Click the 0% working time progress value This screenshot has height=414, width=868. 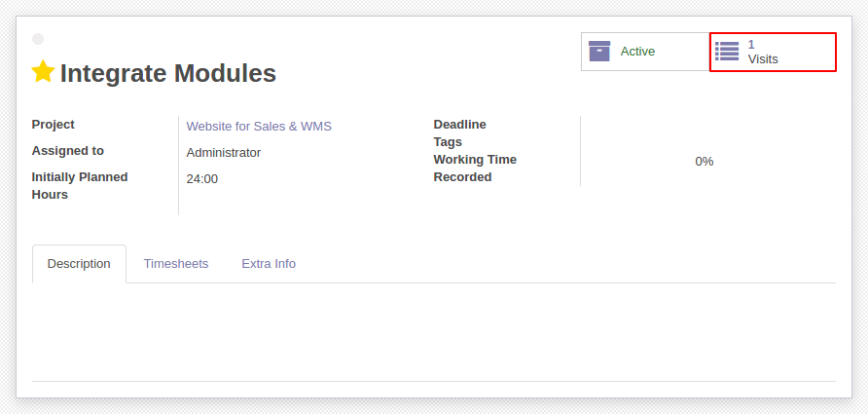point(705,162)
